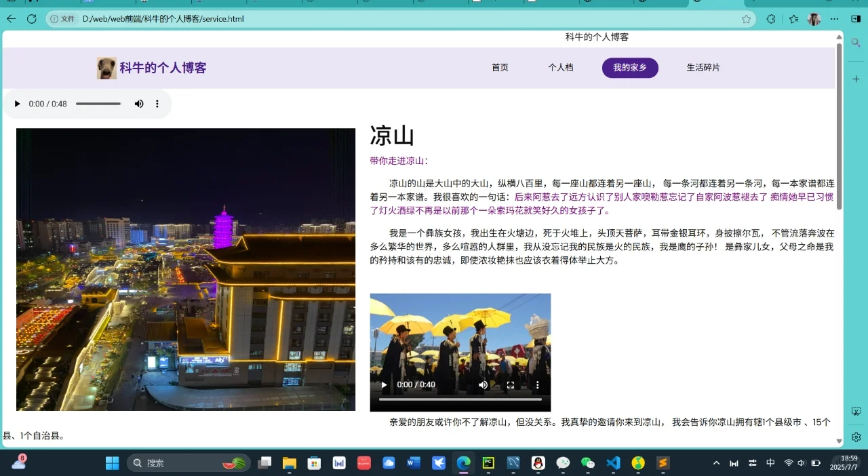
Task: Click the 个人档 navigation link
Action: (x=561, y=67)
